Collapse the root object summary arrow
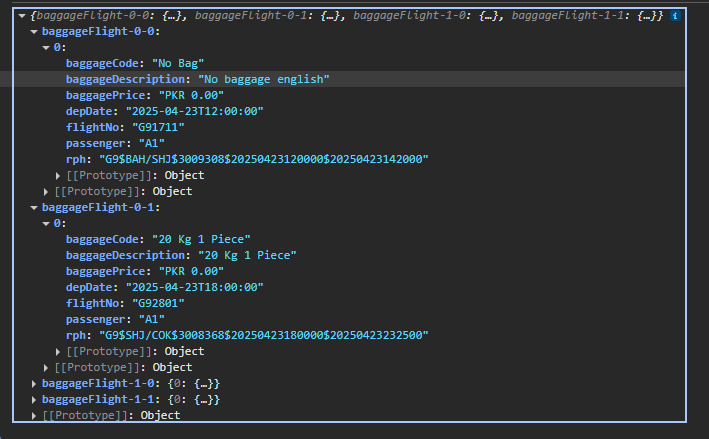The height and width of the screenshot is (439, 709). point(23,17)
